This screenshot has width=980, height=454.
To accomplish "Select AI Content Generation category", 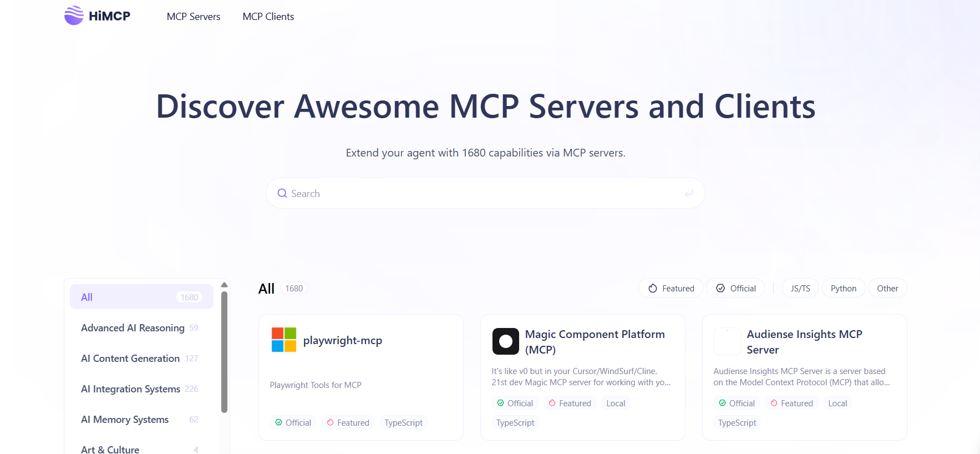I will 141,358.
